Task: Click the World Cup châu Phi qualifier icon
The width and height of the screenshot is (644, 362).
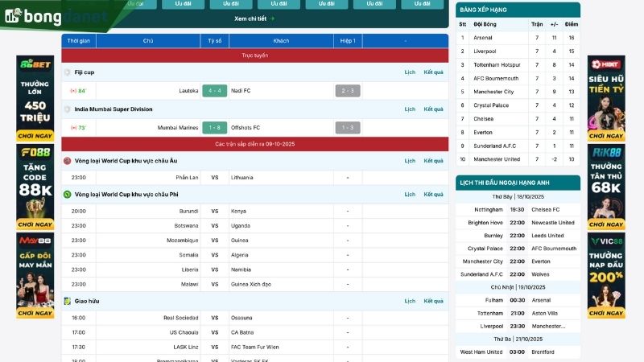Action: coord(68,195)
